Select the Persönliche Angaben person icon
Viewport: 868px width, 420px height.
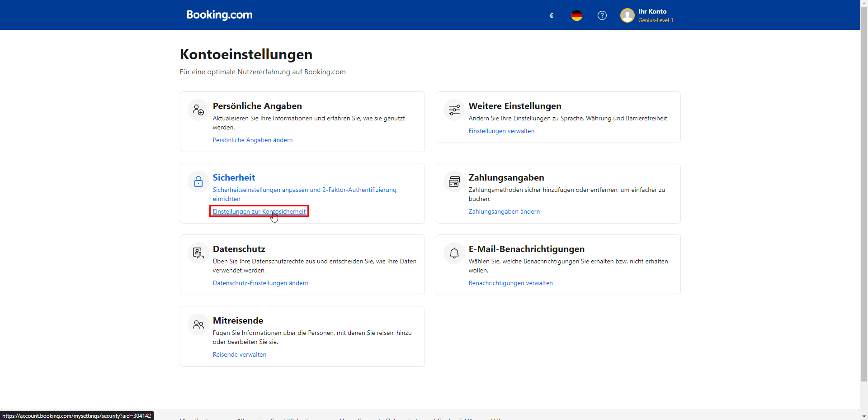[x=198, y=110]
